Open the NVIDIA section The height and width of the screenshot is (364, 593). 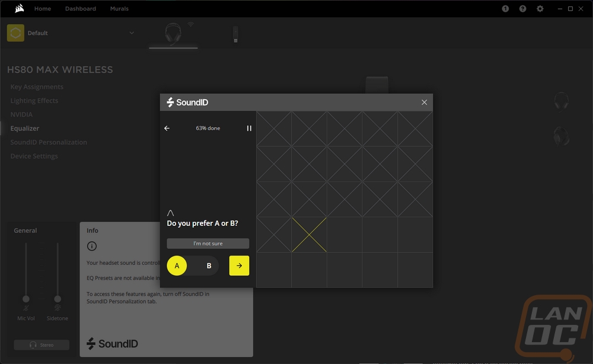[x=21, y=114]
